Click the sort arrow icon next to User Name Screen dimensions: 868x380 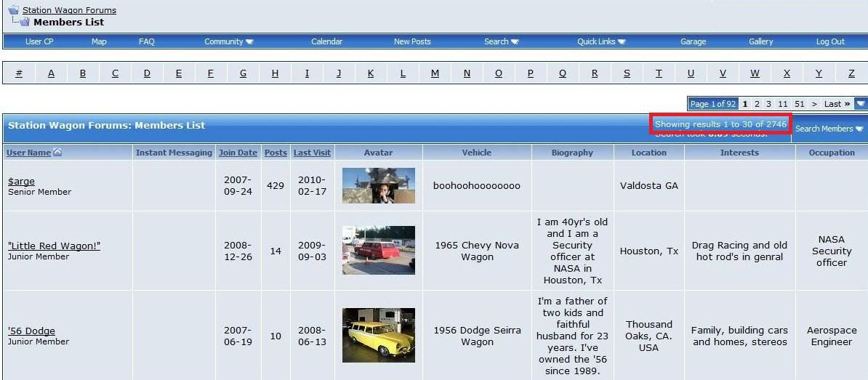57,153
